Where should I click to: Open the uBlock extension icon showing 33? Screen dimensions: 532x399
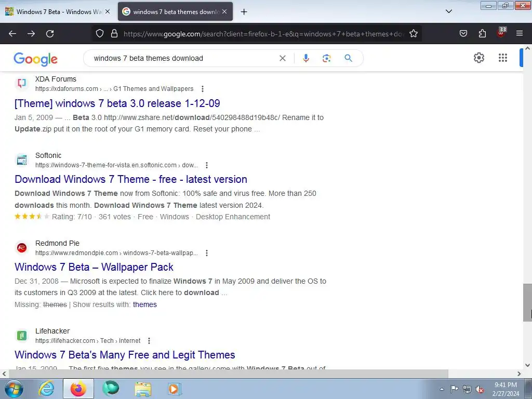pyautogui.click(x=501, y=33)
